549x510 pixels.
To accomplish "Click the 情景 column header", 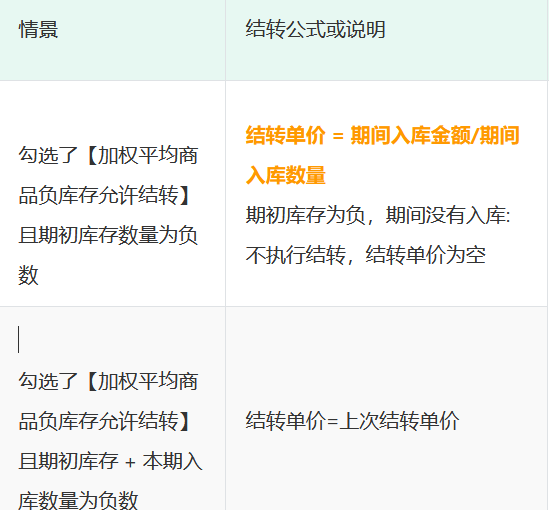I will coord(38,29).
